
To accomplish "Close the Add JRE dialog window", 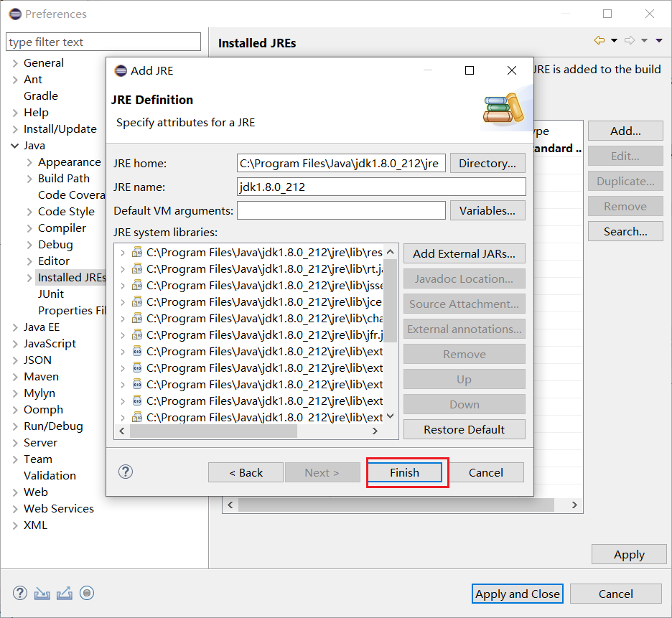I will tap(512, 70).
